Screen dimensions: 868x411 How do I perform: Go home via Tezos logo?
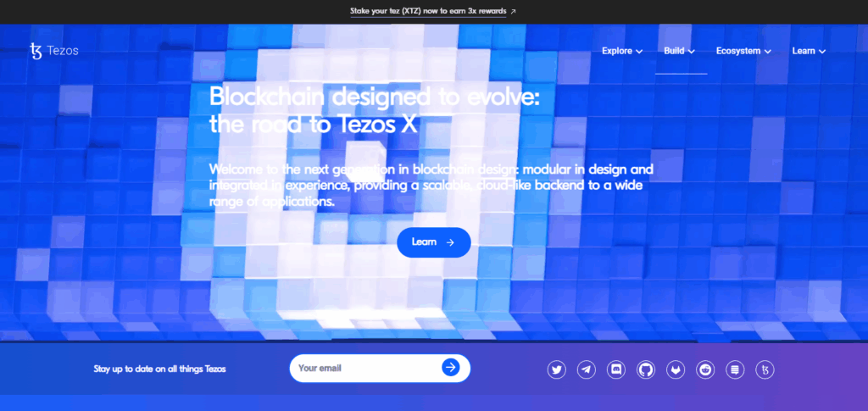pos(53,51)
